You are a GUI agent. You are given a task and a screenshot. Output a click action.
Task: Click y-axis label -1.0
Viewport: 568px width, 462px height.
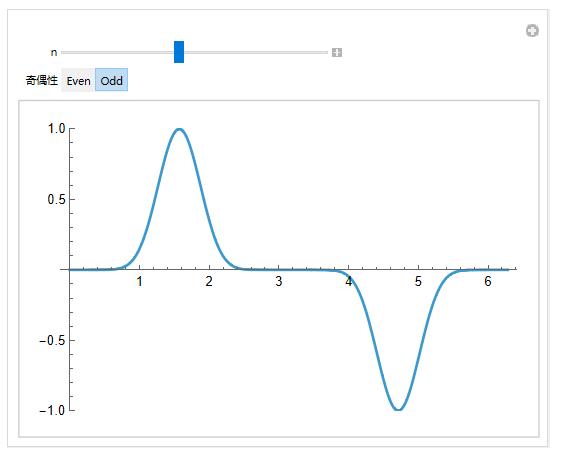(x=53, y=411)
